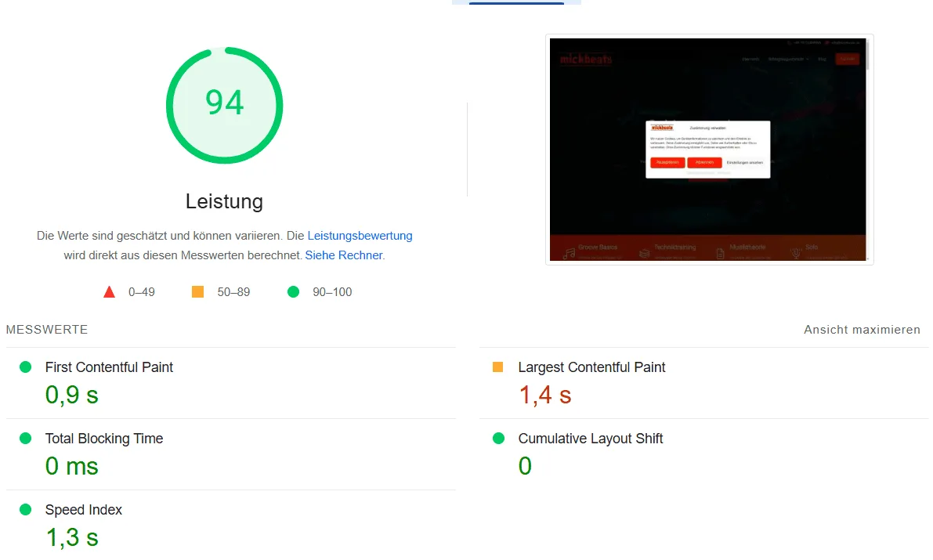The height and width of the screenshot is (560, 933).
Task: Click the 50–89 legend range text
Action: pyautogui.click(x=233, y=292)
